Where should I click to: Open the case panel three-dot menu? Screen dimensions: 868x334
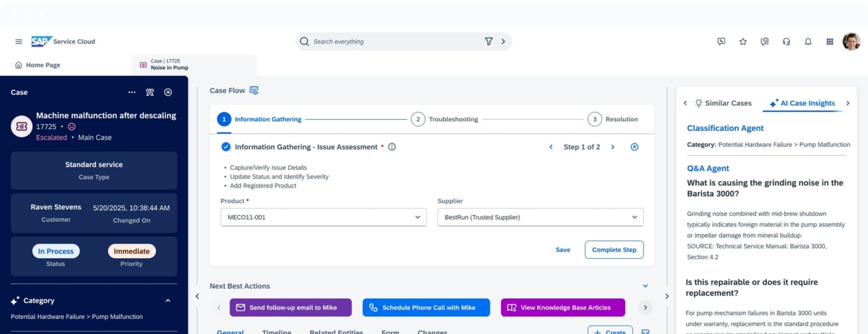click(x=132, y=92)
